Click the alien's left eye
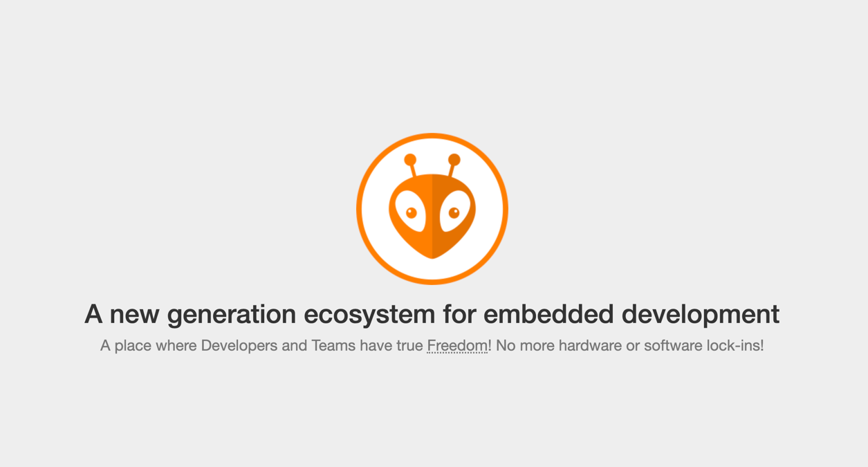This screenshot has height=467, width=868. click(x=410, y=211)
